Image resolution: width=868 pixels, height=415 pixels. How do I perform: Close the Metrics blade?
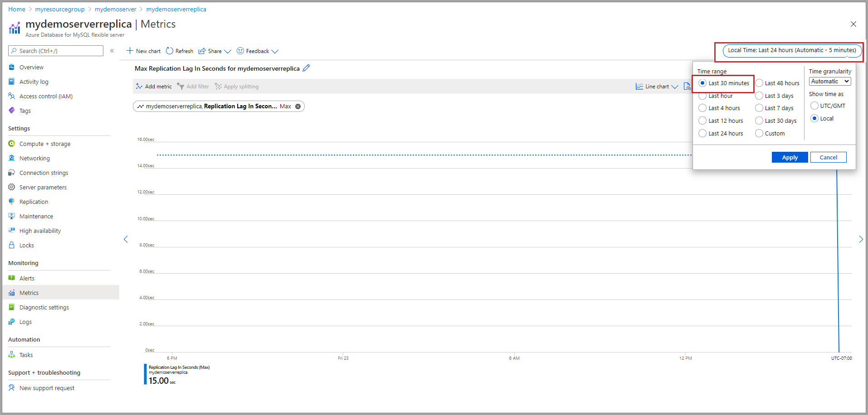tap(853, 24)
